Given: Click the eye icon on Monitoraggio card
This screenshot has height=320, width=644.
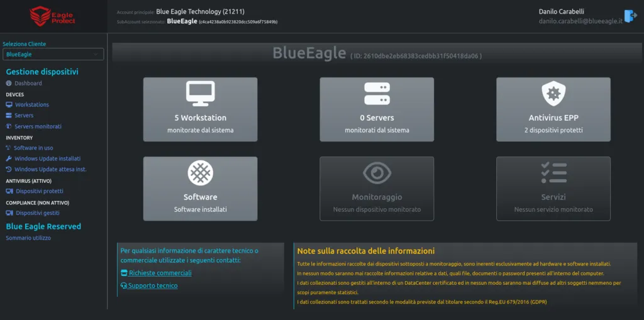Looking at the screenshot, I should coord(377,173).
